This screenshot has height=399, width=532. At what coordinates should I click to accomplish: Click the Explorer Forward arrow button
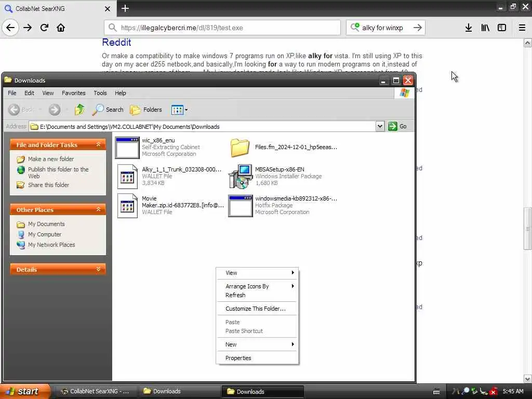54,110
